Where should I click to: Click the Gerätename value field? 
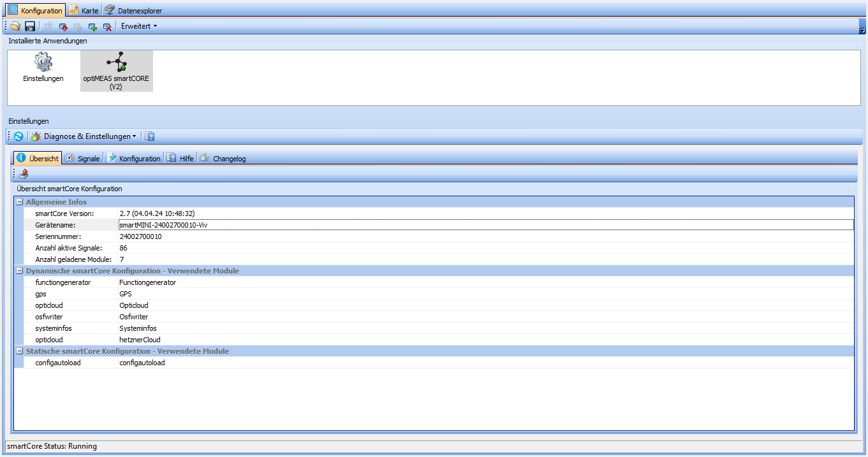pos(486,225)
